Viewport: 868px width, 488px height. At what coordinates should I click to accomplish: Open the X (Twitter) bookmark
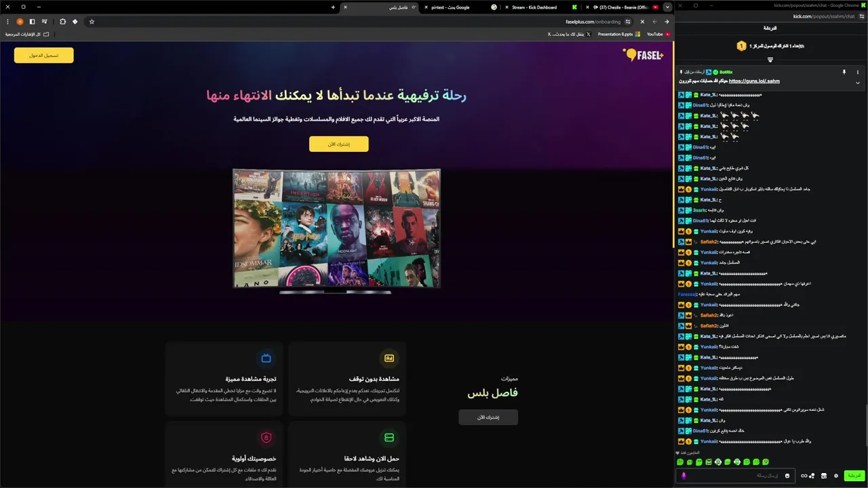pyautogui.click(x=570, y=34)
